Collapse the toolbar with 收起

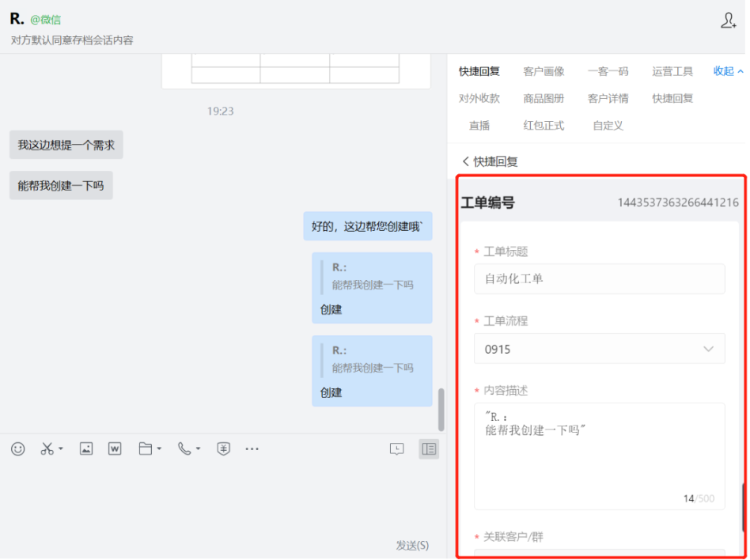(x=728, y=71)
